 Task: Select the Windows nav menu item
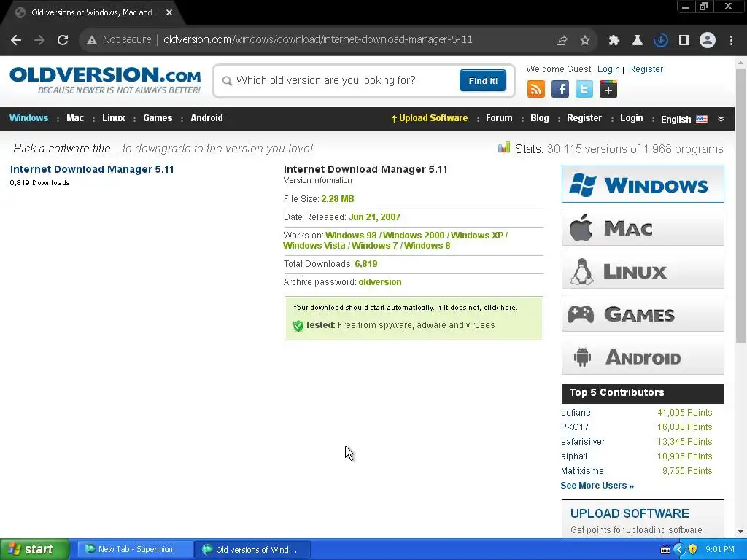[x=28, y=118]
